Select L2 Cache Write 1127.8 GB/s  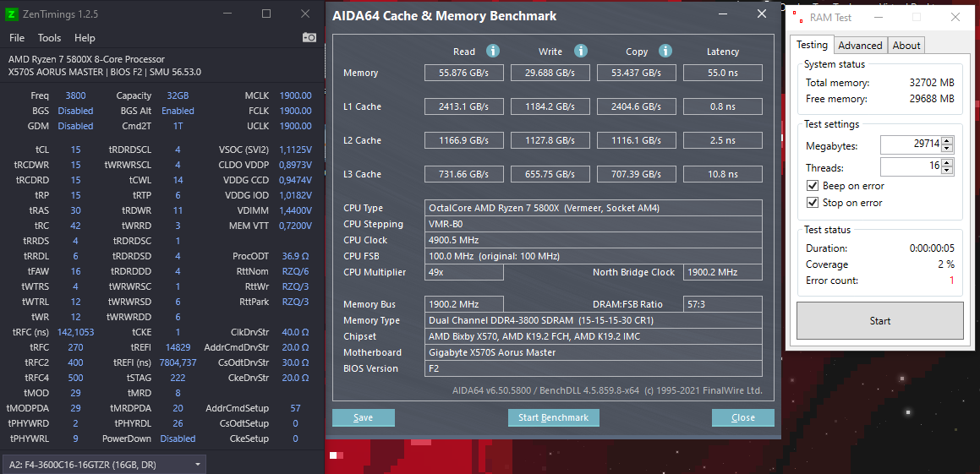[550, 140]
